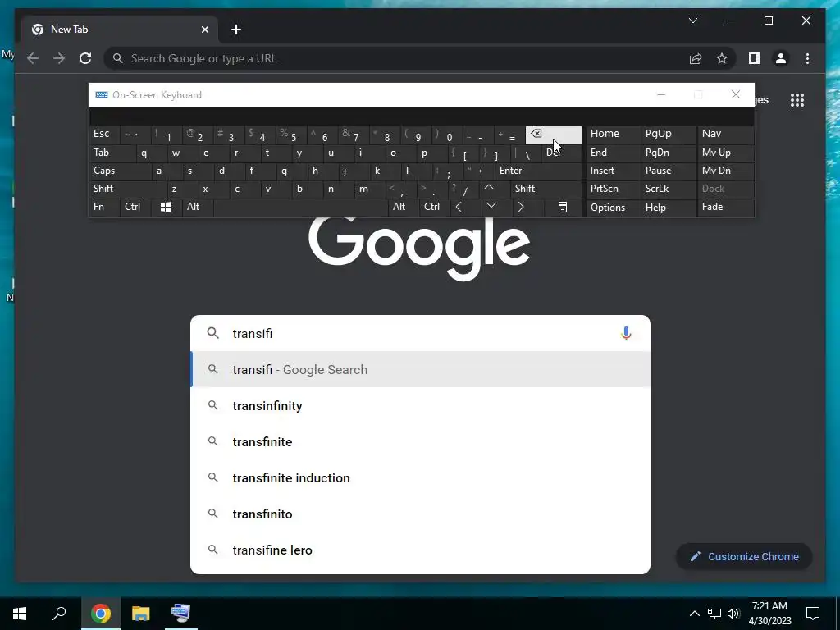Open the Chrome profile avatar icon
This screenshot has height=630, width=840.
(x=781, y=58)
